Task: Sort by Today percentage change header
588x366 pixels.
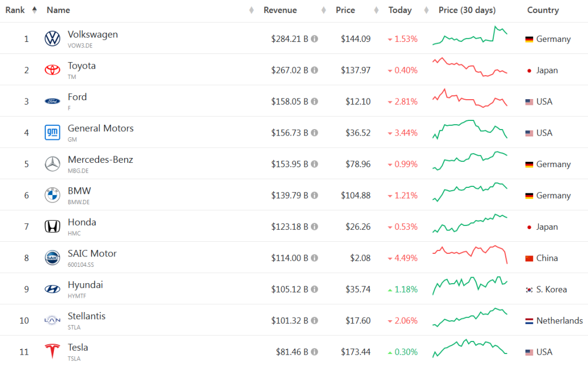Action: coord(400,10)
